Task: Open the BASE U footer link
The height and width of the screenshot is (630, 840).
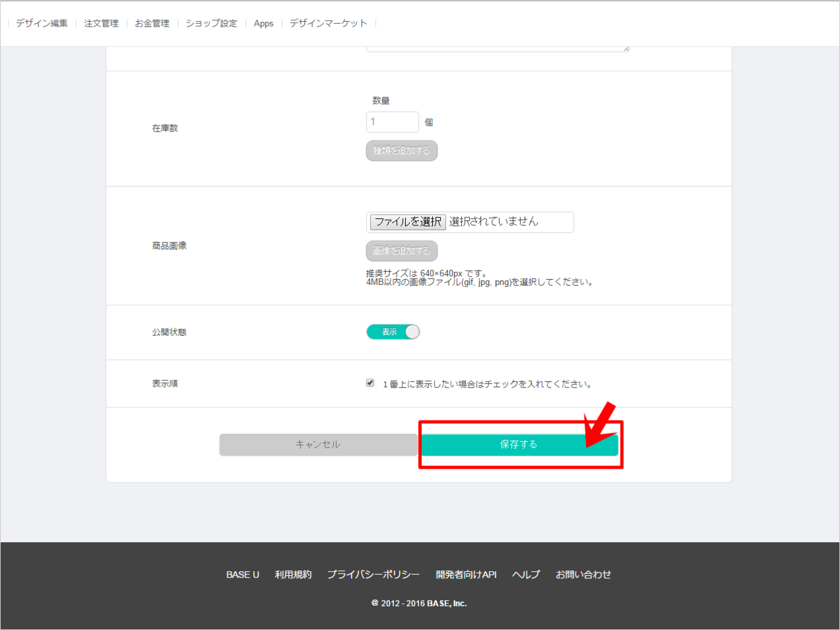Action: click(x=243, y=574)
